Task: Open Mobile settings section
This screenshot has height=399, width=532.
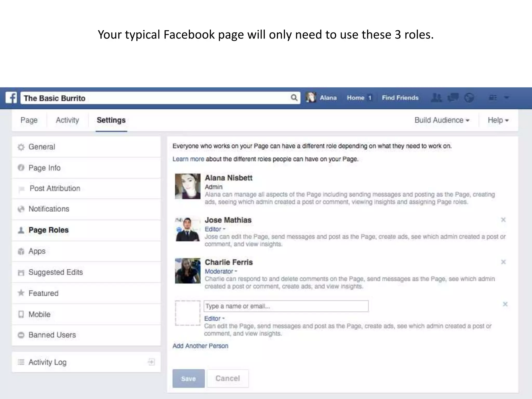Action: (86, 314)
